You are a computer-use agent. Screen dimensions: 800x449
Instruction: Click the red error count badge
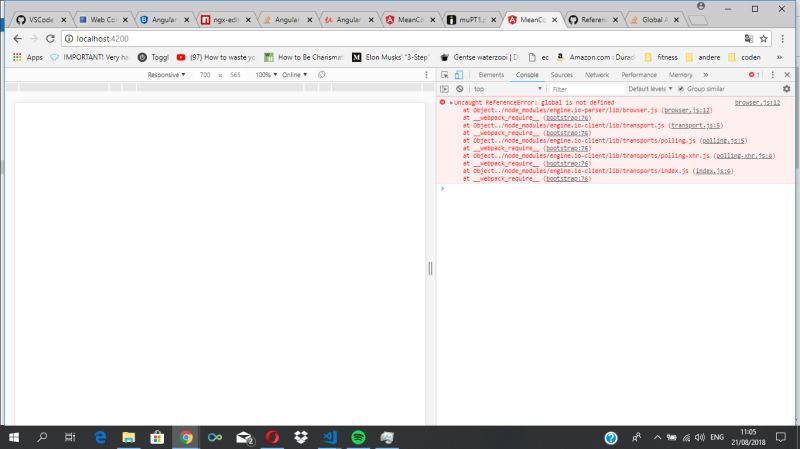point(754,74)
